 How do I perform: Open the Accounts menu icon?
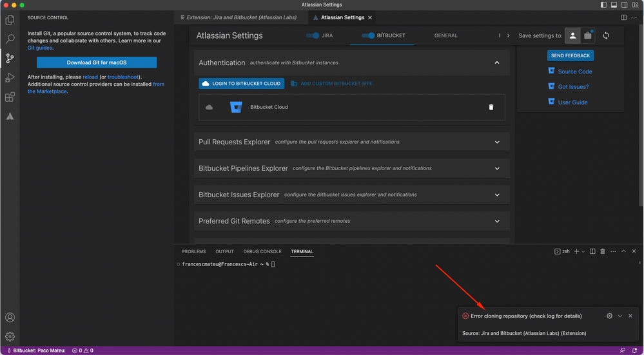[10, 317]
